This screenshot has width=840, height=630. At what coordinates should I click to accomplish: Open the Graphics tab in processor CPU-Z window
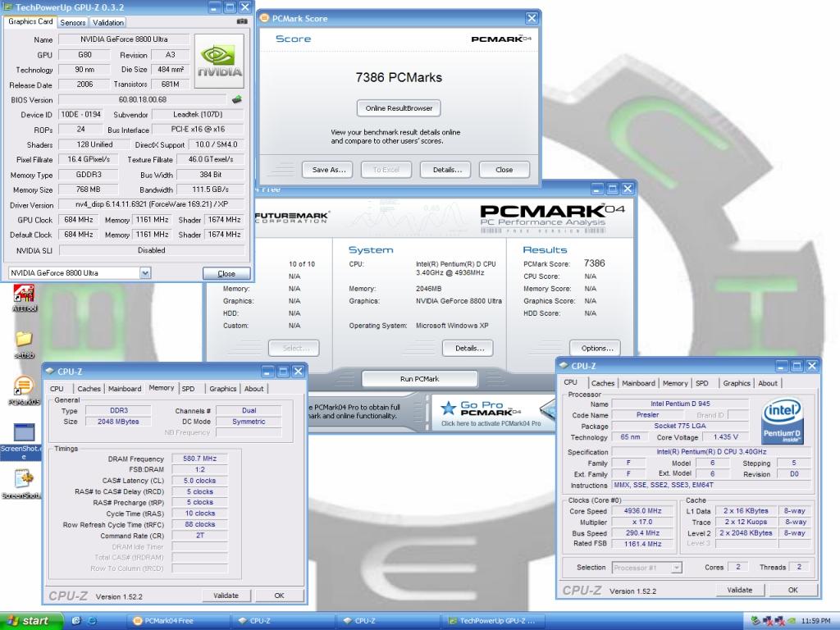737,383
